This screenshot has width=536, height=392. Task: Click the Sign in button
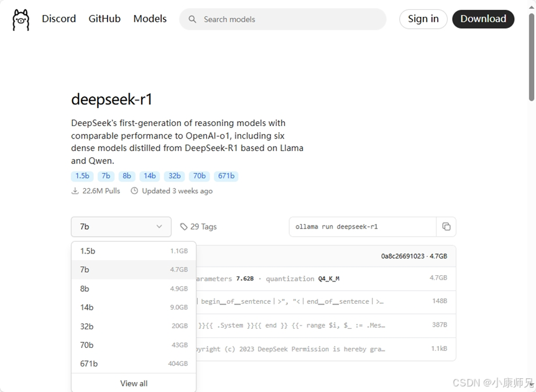pyautogui.click(x=423, y=19)
